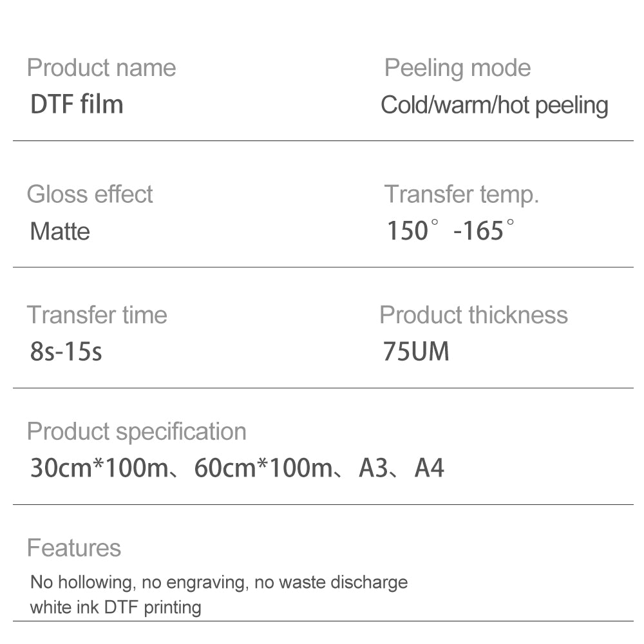This screenshot has height=644, width=644.
Task: Click the "Peeling mode" heading
Action: [457, 68]
